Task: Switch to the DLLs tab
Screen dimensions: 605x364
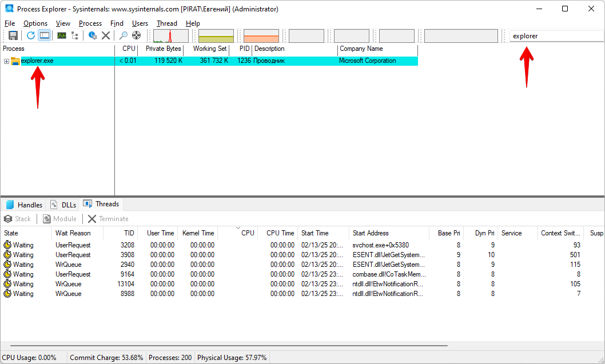Action: 63,205
